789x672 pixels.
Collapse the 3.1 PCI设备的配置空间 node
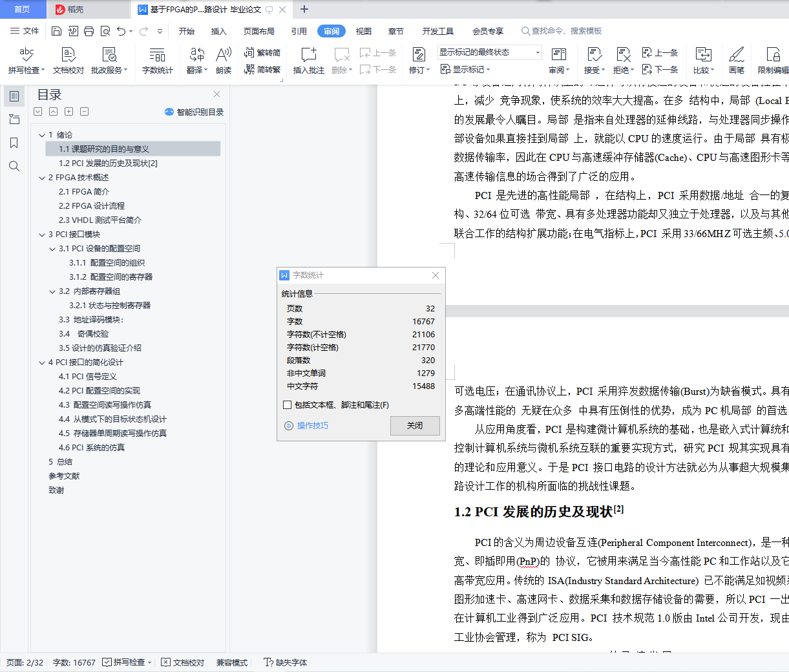[x=52, y=249]
